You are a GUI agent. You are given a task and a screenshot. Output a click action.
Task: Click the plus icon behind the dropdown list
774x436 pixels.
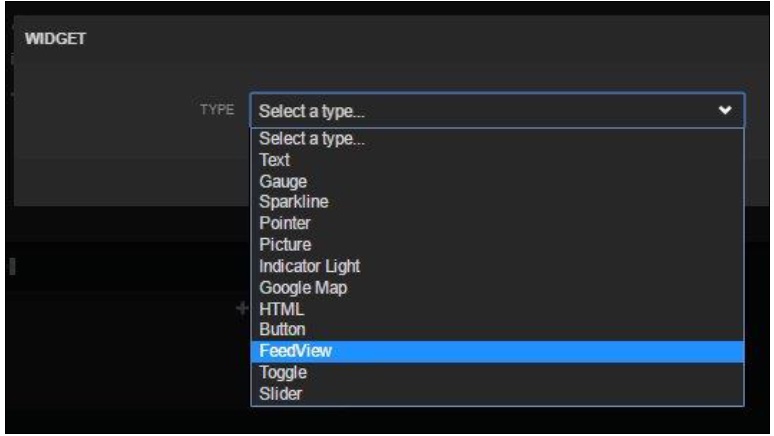[x=241, y=310]
